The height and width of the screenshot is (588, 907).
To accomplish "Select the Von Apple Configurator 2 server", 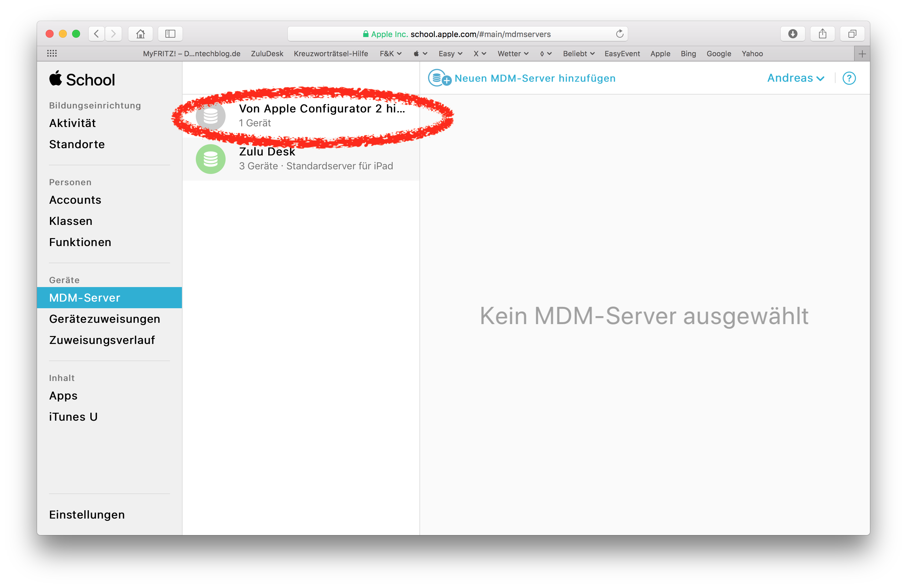I will (x=301, y=116).
